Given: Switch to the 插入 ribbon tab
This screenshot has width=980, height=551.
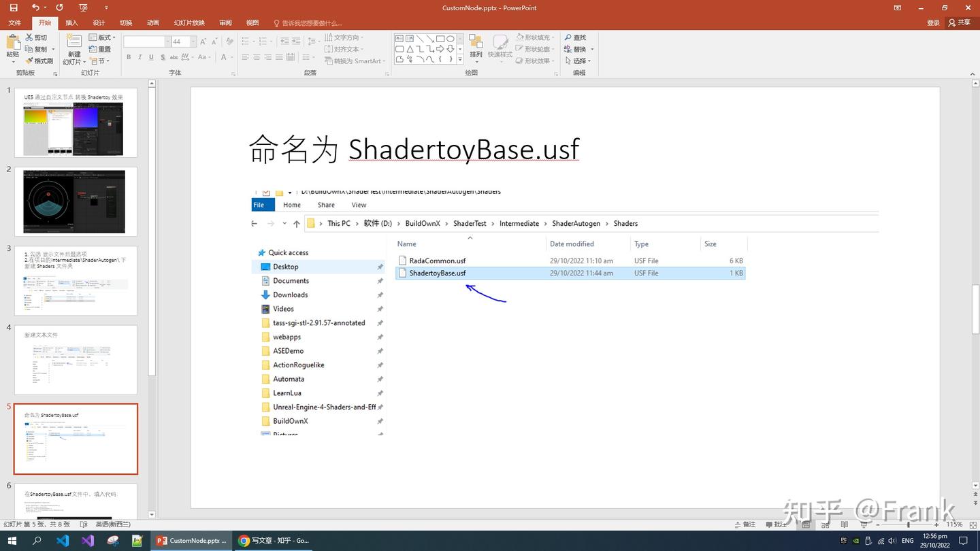Looking at the screenshot, I should coord(72,22).
